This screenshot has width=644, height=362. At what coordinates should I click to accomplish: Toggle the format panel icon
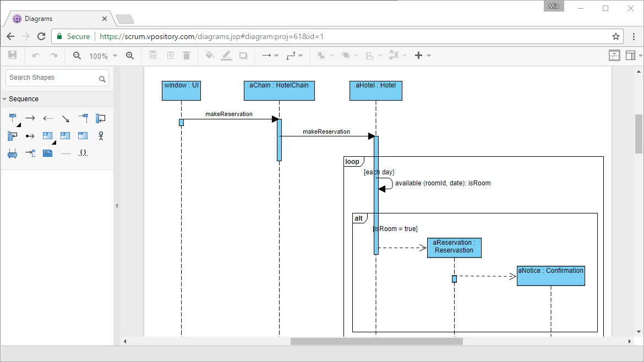point(630,56)
